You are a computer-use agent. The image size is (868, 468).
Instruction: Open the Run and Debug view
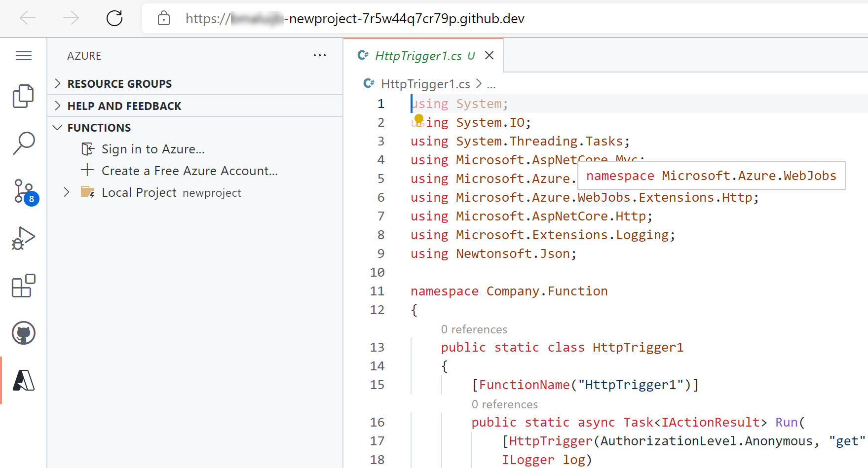23,238
